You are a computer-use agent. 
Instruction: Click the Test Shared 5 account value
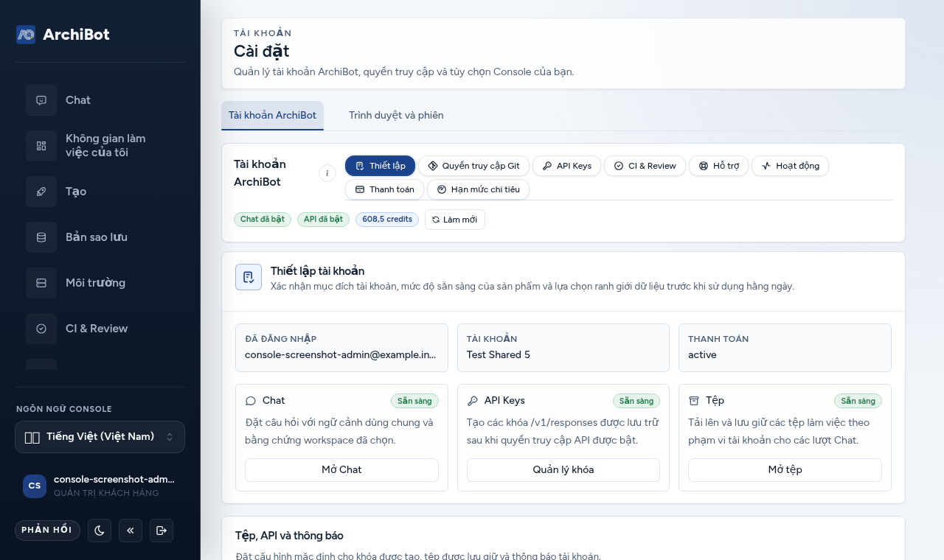coord(499,354)
